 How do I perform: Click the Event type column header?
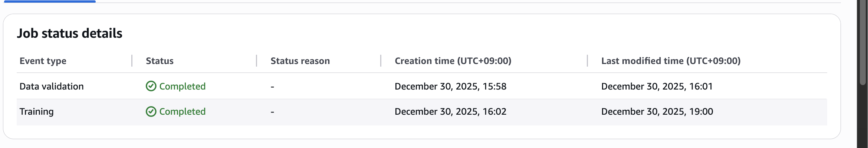pos(43,61)
